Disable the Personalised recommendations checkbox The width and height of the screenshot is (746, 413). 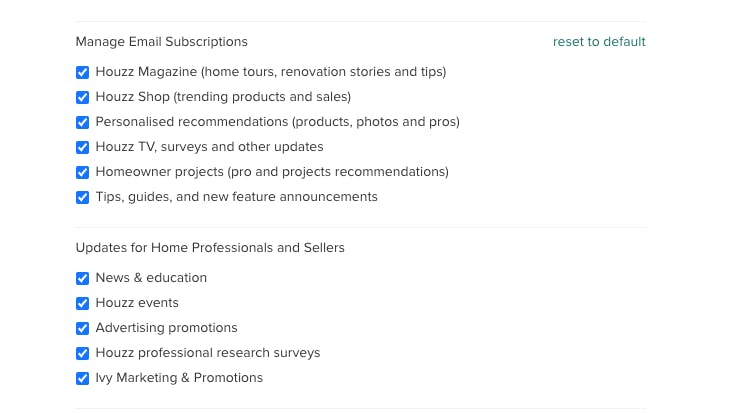(82, 122)
